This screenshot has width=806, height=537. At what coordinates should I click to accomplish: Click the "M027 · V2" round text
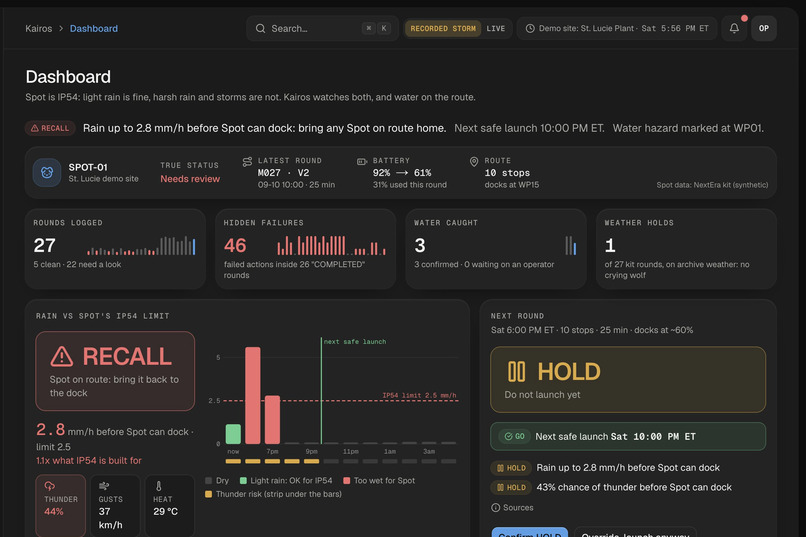[283, 173]
